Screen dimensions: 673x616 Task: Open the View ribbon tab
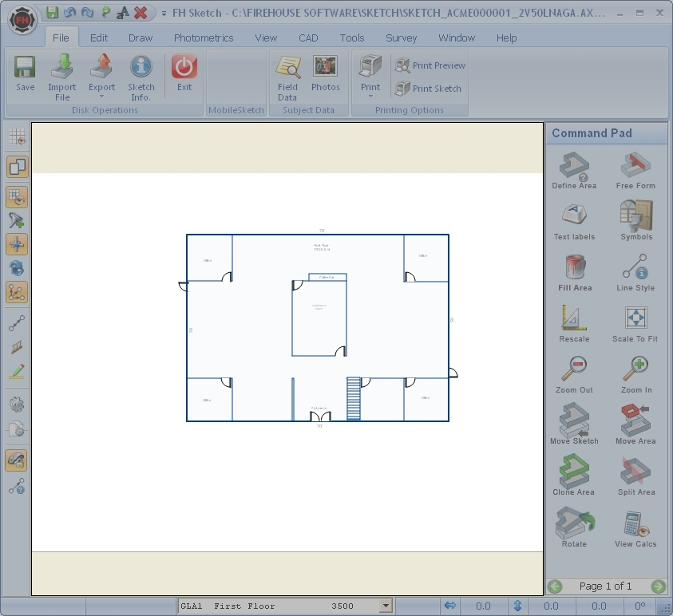(266, 38)
